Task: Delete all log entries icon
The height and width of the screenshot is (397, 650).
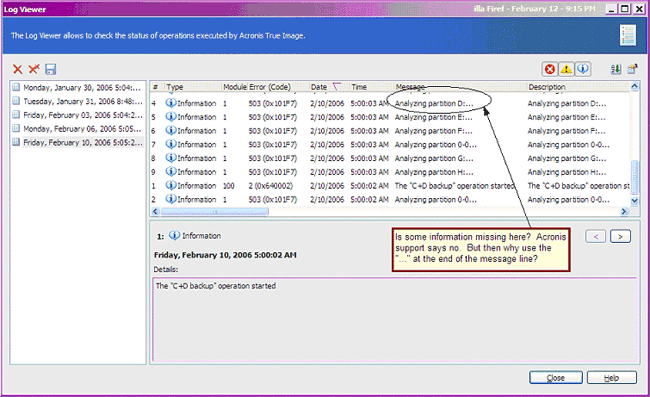Action: pyautogui.click(x=34, y=69)
